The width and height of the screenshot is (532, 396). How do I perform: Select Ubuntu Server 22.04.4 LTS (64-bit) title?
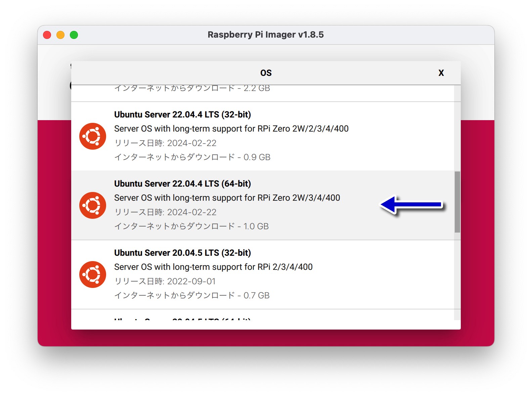(182, 184)
